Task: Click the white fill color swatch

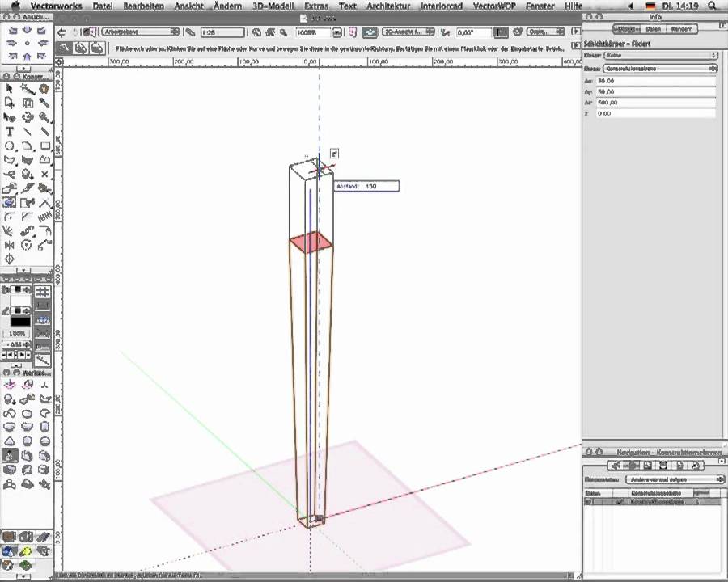Action: coord(20,300)
